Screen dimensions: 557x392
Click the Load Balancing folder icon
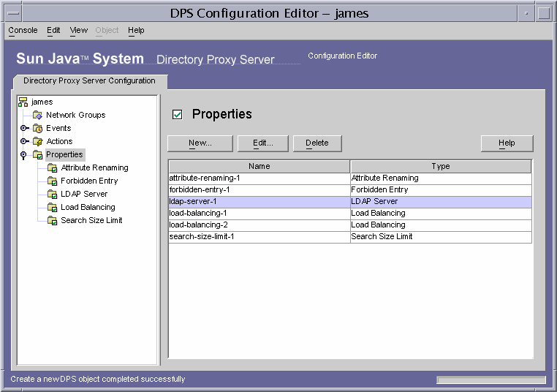[52, 207]
